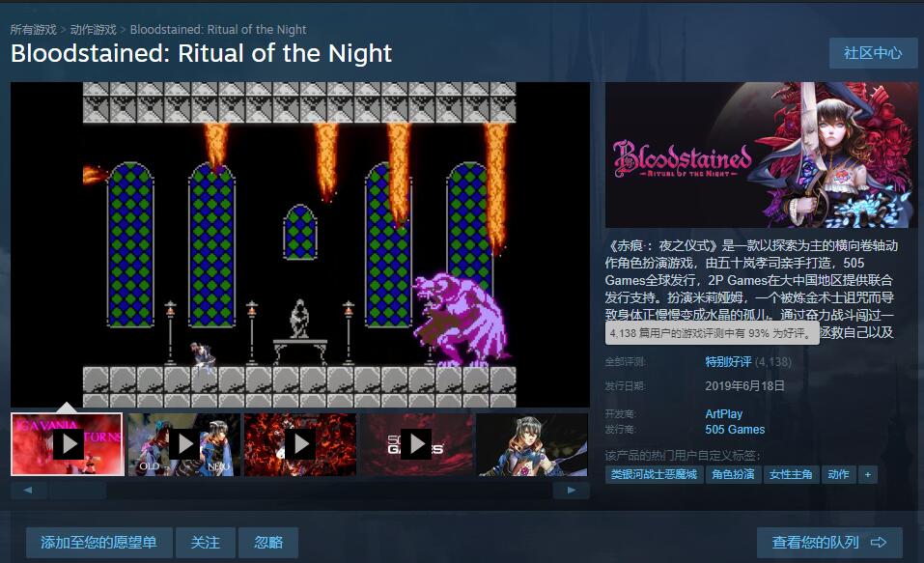Viewport: 924px width, 563px height.
Task: Click the 忽略 ignore button
Action: [268, 543]
